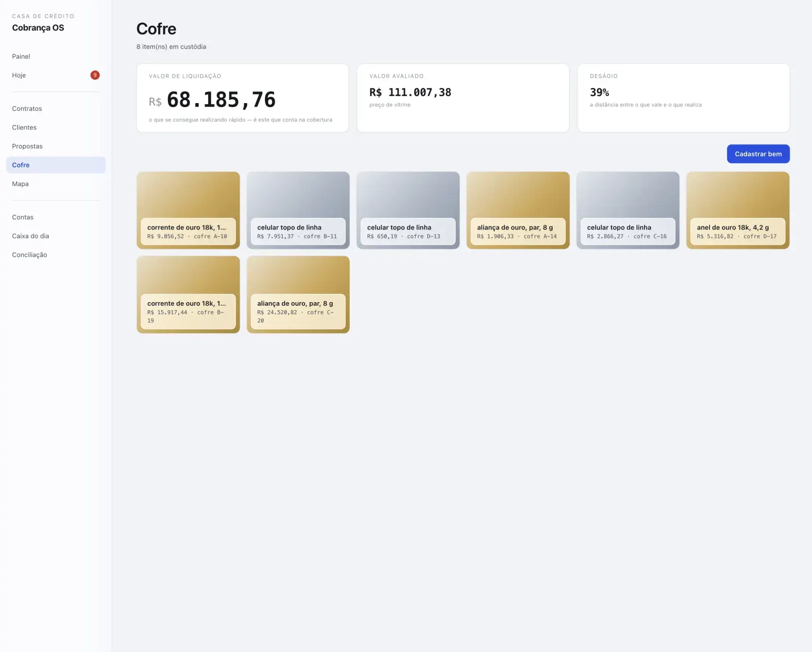The height and width of the screenshot is (652, 812).
Task: Open the celular card in cofre B-11
Action: 298,210
